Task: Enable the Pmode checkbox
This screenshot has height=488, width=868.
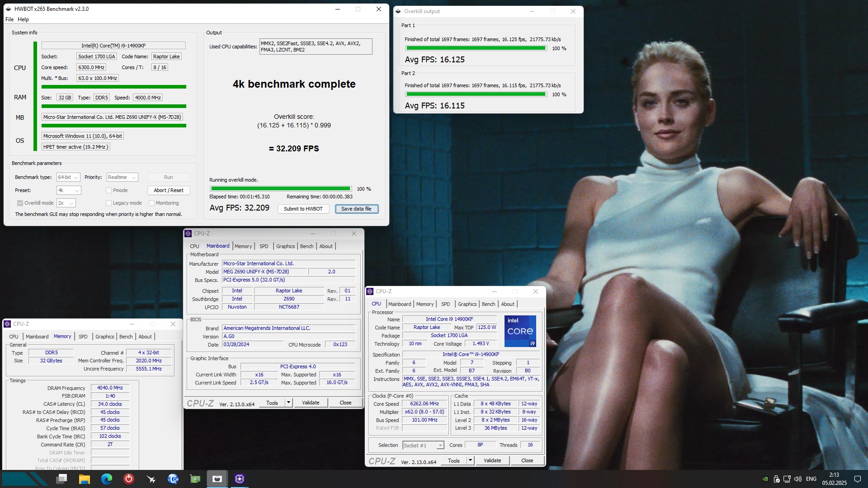Action: 108,190
